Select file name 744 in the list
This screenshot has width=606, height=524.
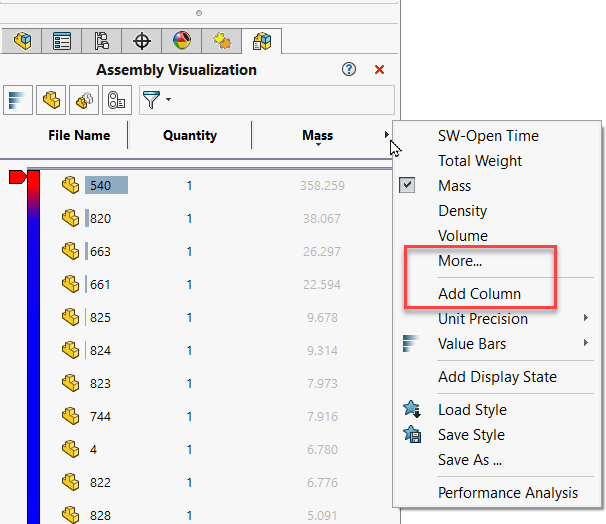pos(100,417)
